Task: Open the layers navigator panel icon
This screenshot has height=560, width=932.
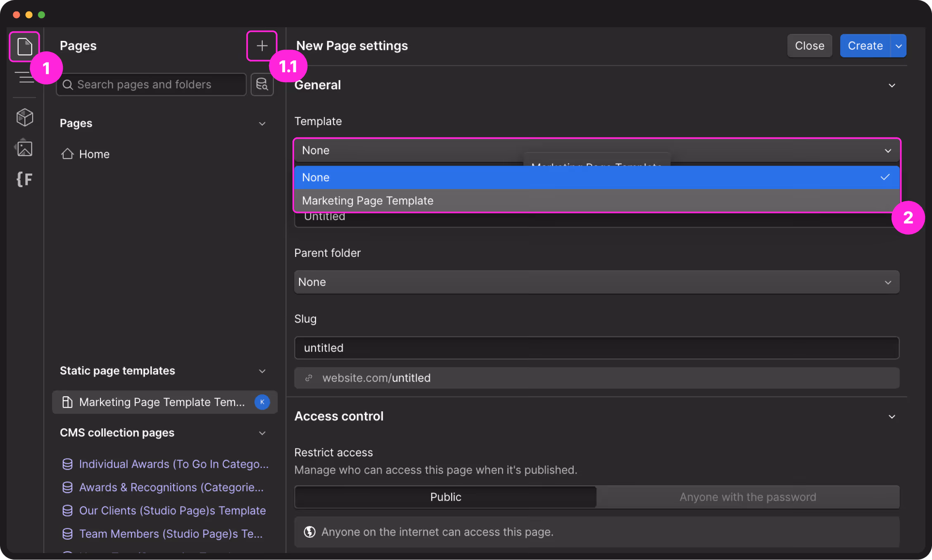Action: 24,77
